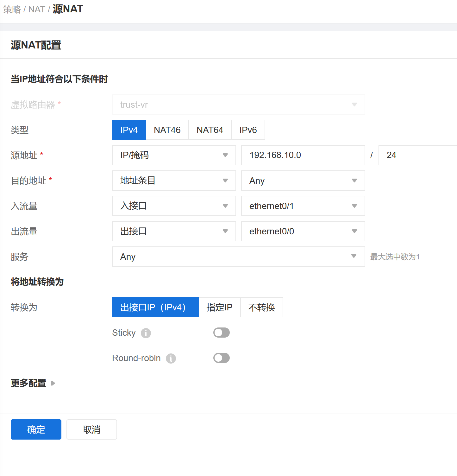Image resolution: width=457 pixels, height=476 pixels.
Task: Click the 源NAT breadcrumb title
Action: tap(68, 9)
